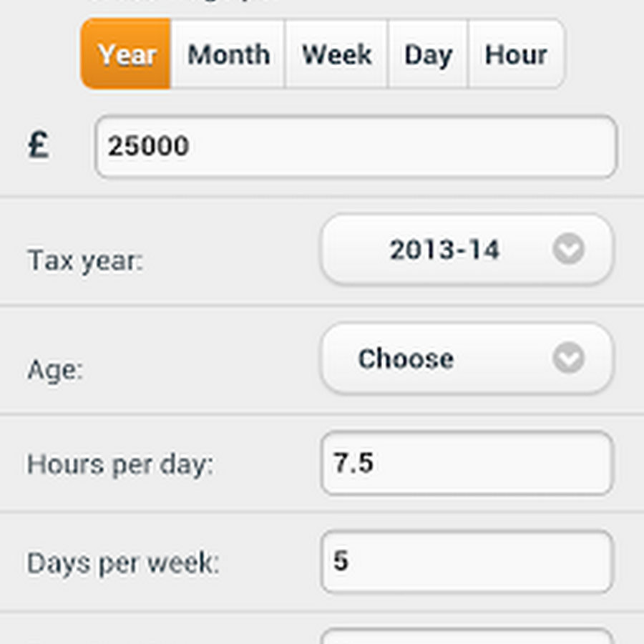644x644 pixels.
Task: Click the 2013-14 text in Tax year selector
Action: pos(444,250)
